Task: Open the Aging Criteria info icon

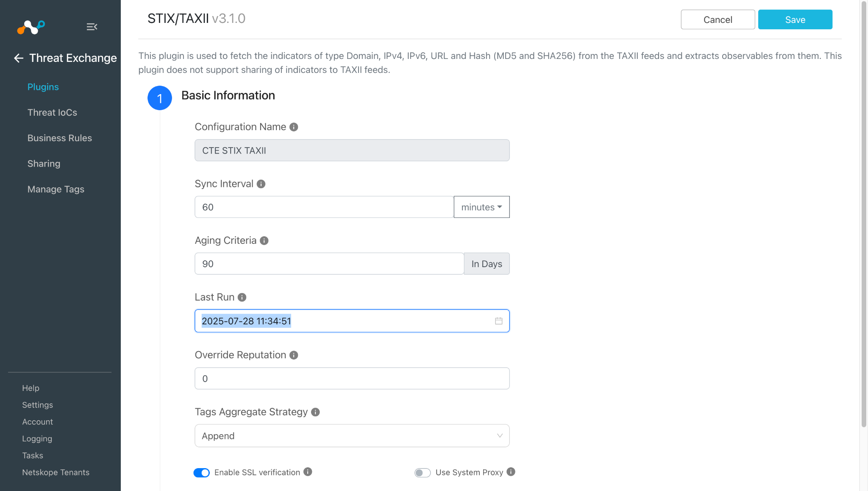Action: click(x=264, y=240)
